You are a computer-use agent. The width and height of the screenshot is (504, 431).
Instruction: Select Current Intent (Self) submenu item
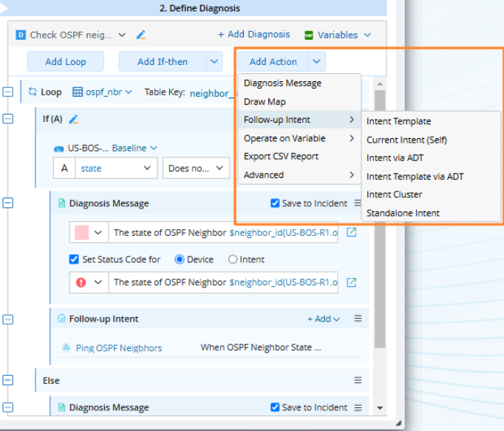[406, 140]
